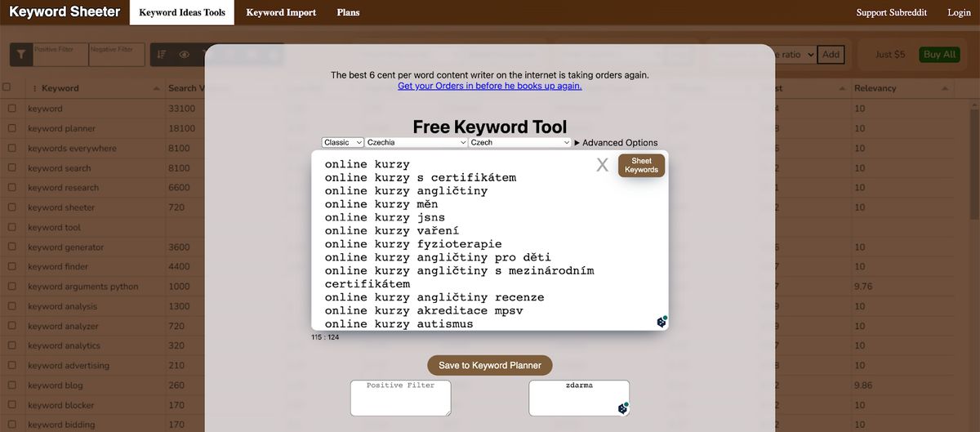Click the Keyword Sheeter logo
The height and width of the screenshot is (432, 980).
click(65, 12)
